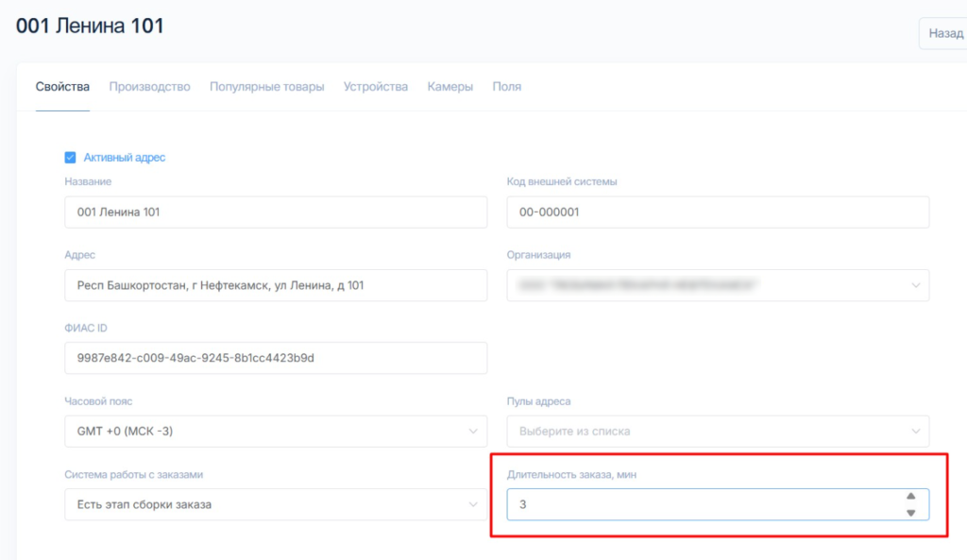Place cursor in the ФИАС ID field
The image size is (967, 560).
276,358
